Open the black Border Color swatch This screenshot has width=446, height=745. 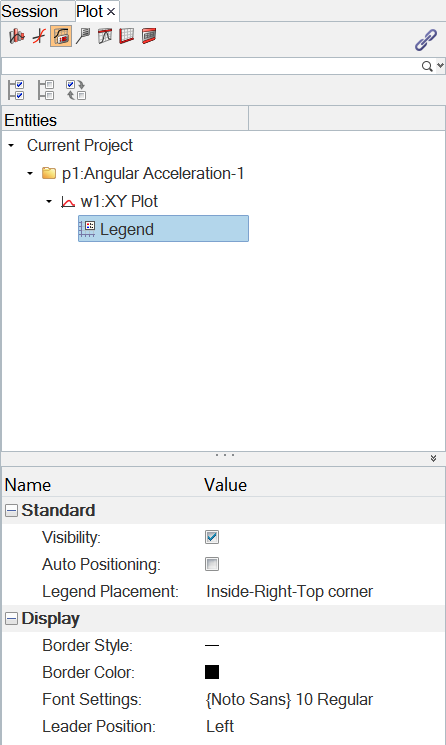(x=212, y=672)
